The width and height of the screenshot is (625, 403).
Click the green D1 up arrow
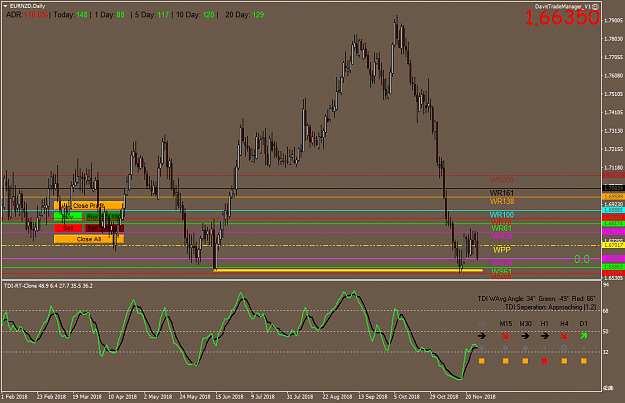point(584,336)
